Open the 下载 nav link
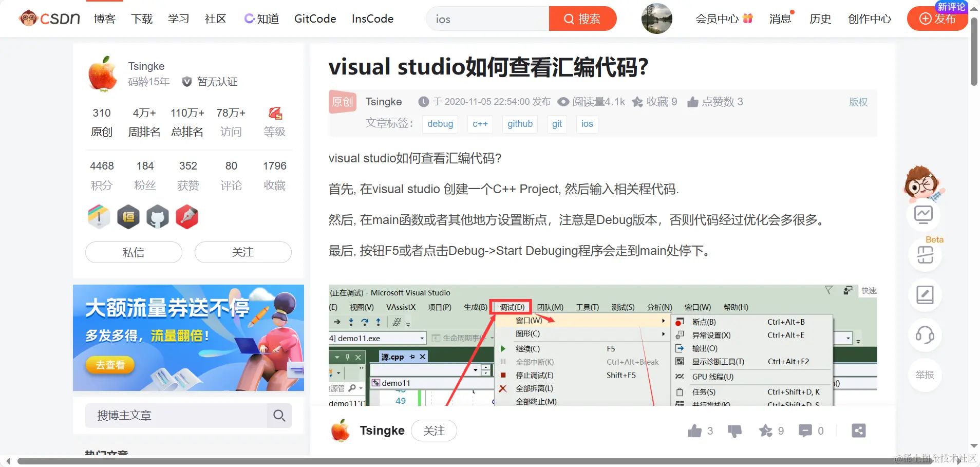Image resolution: width=980 pixels, height=467 pixels. 142,19
